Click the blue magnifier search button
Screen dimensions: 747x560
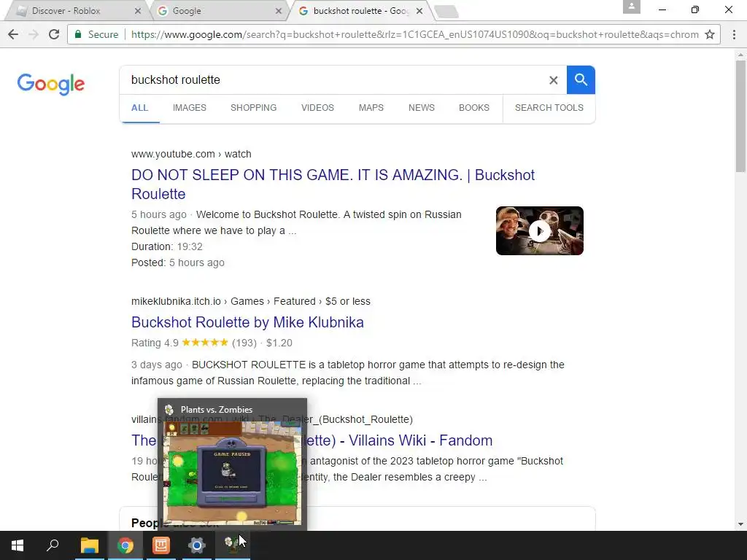coord(581,80)
